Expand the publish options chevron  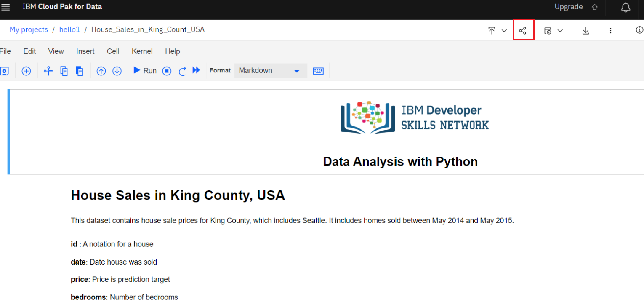point(504,30)
